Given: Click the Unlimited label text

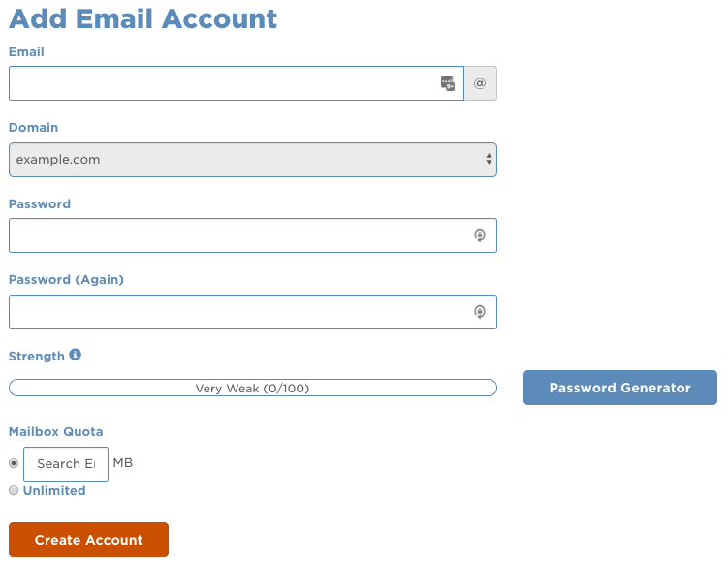Looking at the screenshot, I should [54, 490].
